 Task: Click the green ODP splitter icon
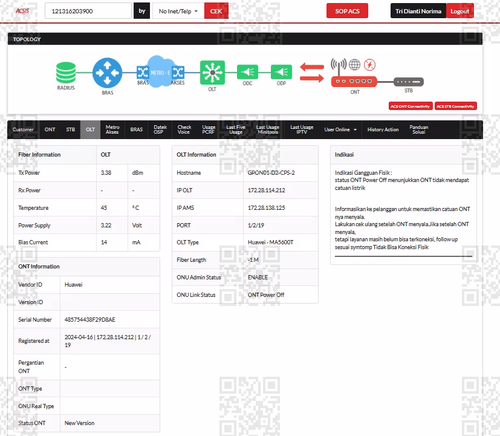pyautogui.click(x=281, y=72)
